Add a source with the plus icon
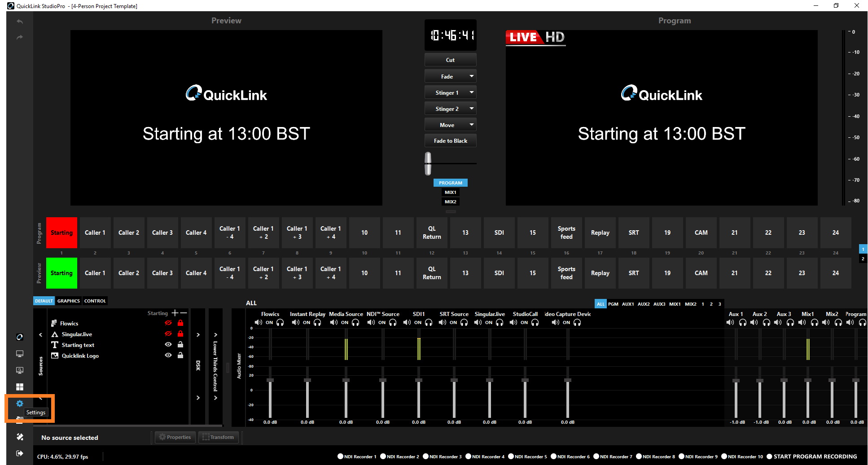Viewport: 868px width, 465px height. 175,313
